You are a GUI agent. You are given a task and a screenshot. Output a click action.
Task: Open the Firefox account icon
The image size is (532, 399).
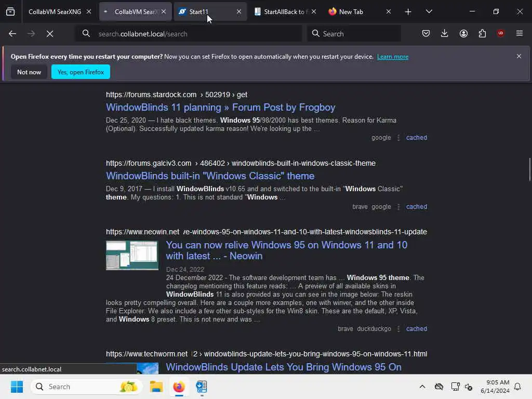click(x=463, y=33)
